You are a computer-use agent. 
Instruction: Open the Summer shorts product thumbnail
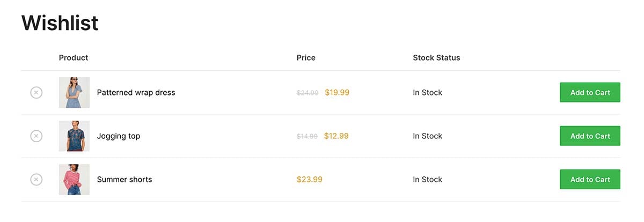click(x=74, y=180)
